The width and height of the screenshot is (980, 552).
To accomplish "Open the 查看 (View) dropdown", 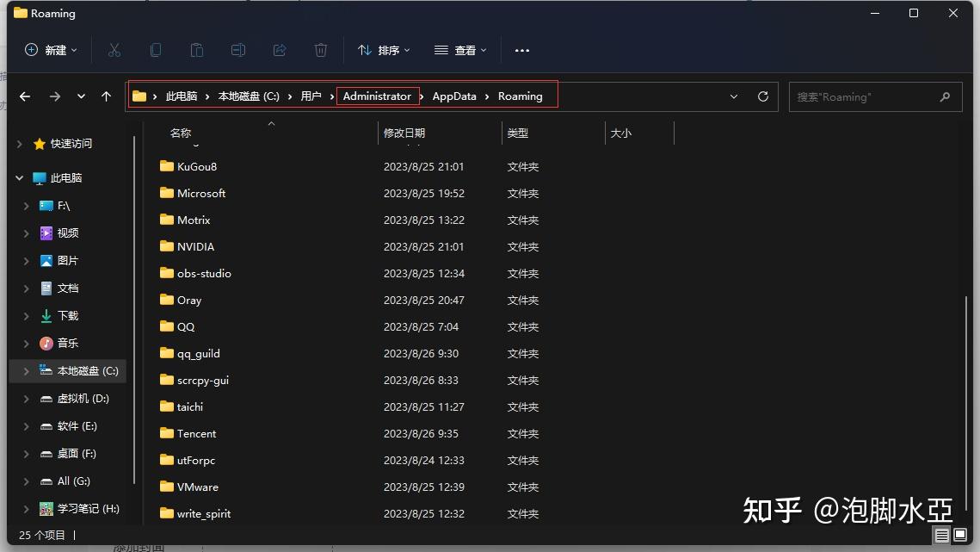I will (x=460, y=50).
